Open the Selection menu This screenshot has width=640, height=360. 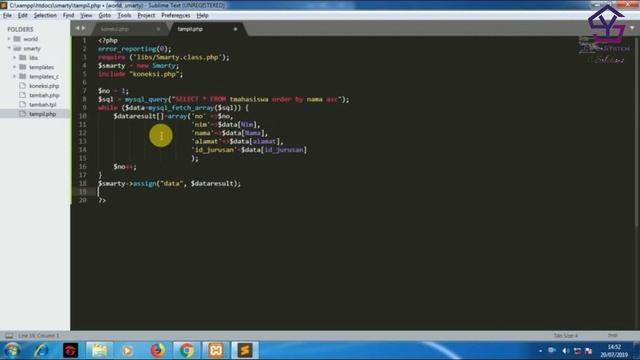[45, 16]
